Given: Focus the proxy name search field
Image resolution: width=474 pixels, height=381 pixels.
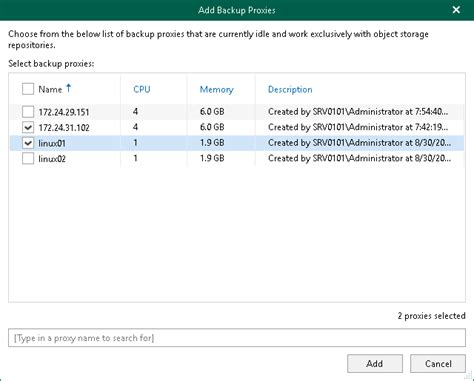Looking at the screenshot, I should 237,338.
